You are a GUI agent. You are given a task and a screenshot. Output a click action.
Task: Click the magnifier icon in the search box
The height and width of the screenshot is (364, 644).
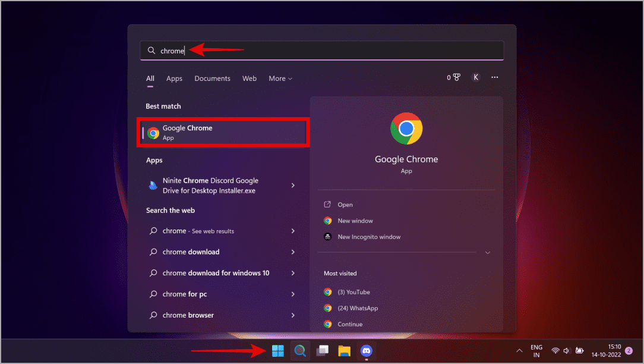click(x=151, y=50)
